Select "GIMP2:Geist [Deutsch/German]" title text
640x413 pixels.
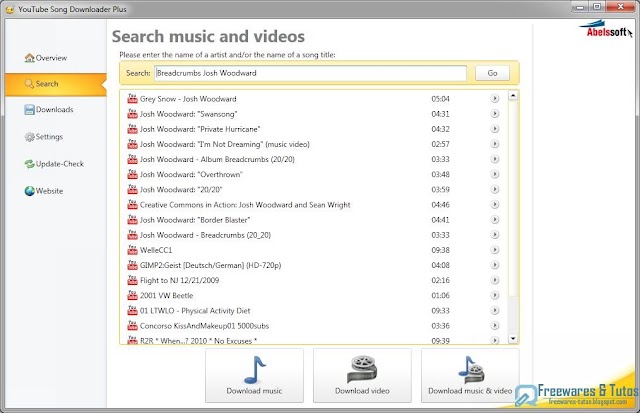coord(211,265)
